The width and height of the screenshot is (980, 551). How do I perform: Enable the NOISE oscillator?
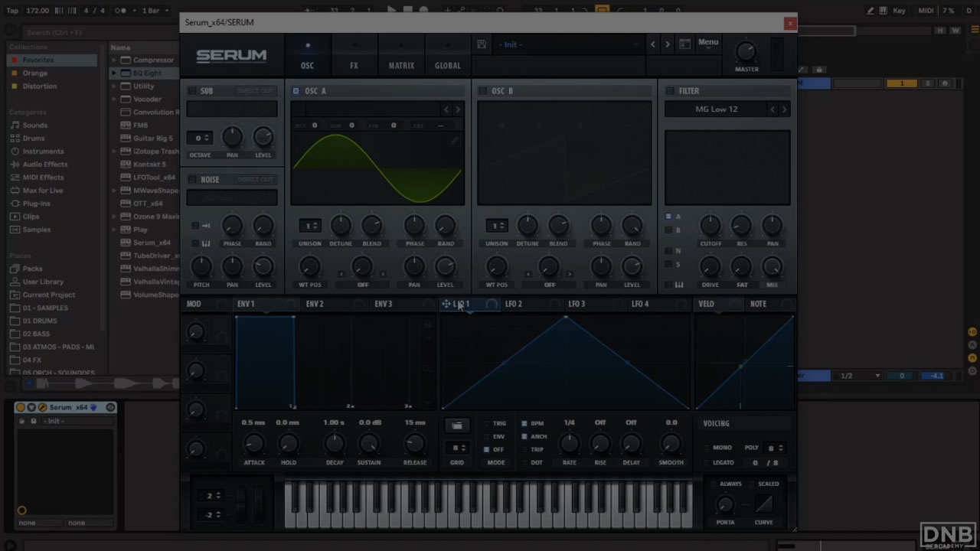[x=192, y=180]
